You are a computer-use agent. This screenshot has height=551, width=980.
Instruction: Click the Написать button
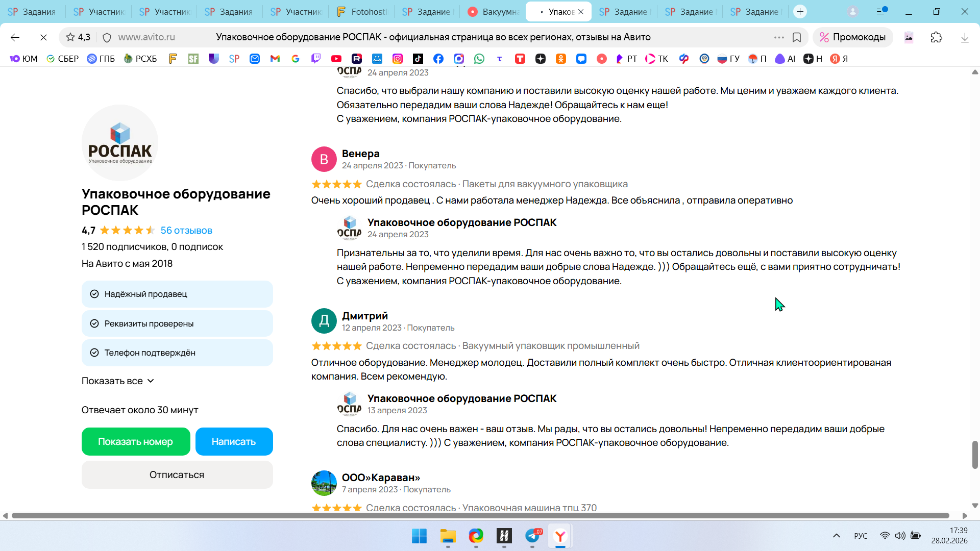(234, 442)
